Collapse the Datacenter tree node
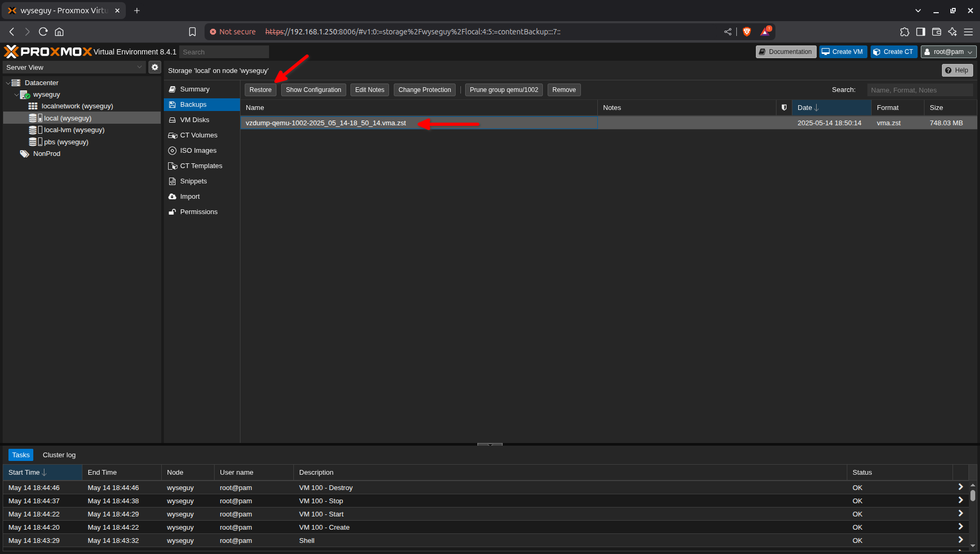This screenshot has width=980, height=554. click(x=8, y=83)
